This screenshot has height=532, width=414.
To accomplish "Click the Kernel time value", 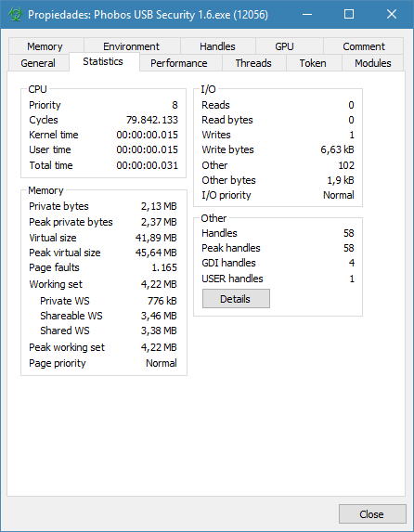I will 148,135.
